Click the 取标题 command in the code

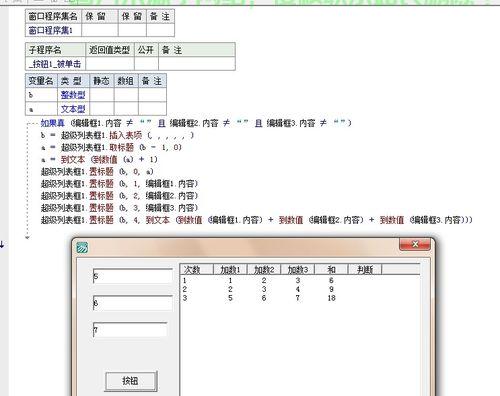pyautogui.click(x=121, y=147)
